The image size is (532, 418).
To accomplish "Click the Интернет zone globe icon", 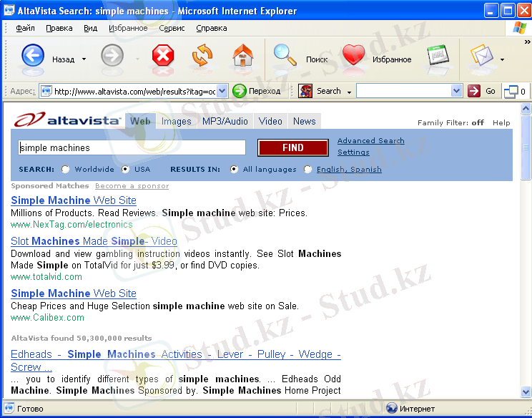I will (x=391, y=408).
